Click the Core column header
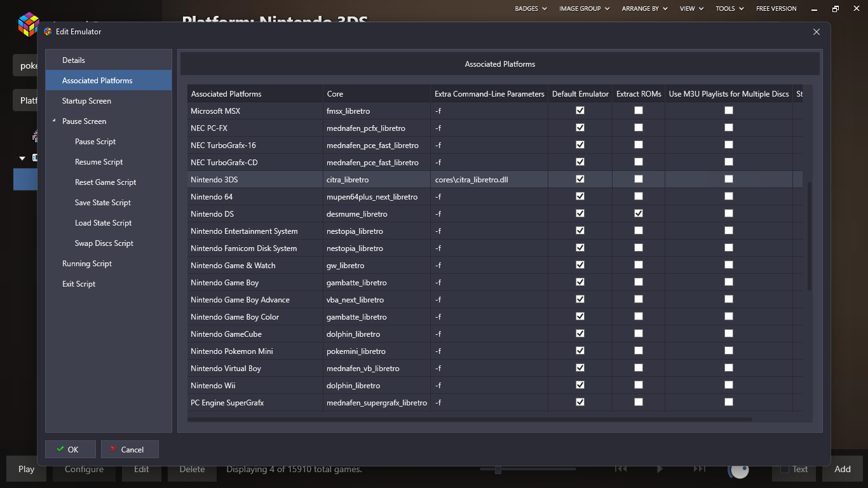This screenshot has width=868, height=488. pyautogui.click(x=377, y=93)
